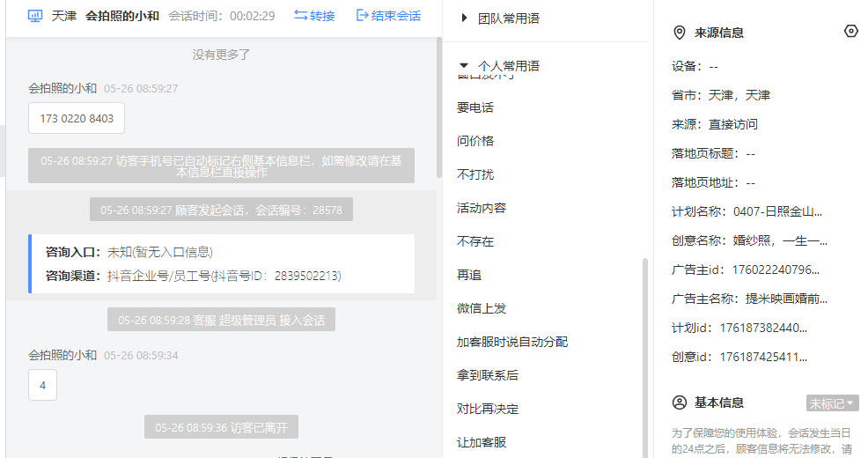Screen dimensions: 868x458
Task: Select the 对比再决定 quick phrase
Action: (487, 409)
